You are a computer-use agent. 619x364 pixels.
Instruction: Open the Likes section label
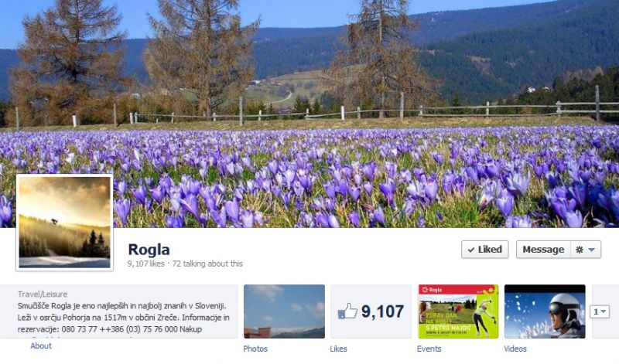click(338, 349)
